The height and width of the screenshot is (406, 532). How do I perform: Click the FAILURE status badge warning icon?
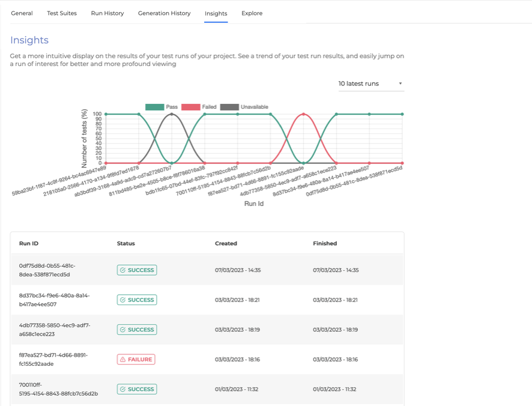123,360
